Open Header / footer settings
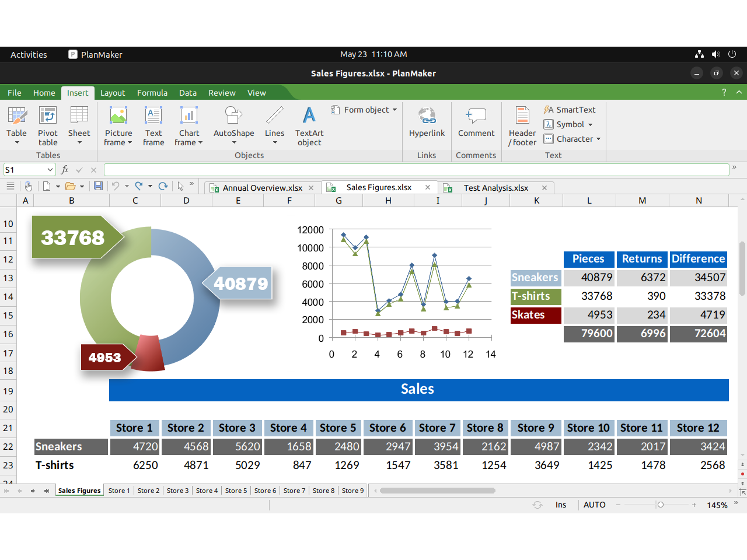This screenshot has width=747, height=560. pyautogui.click(x=522, y=125)
